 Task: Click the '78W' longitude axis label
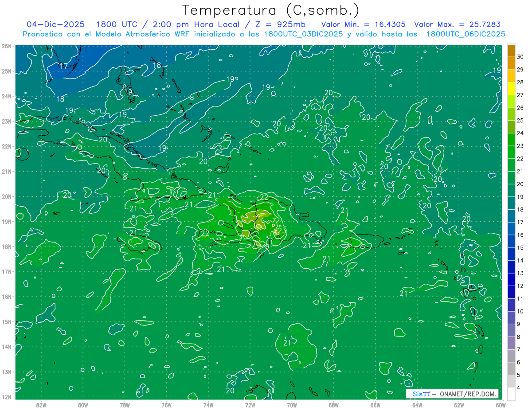[x=125, y=405]
